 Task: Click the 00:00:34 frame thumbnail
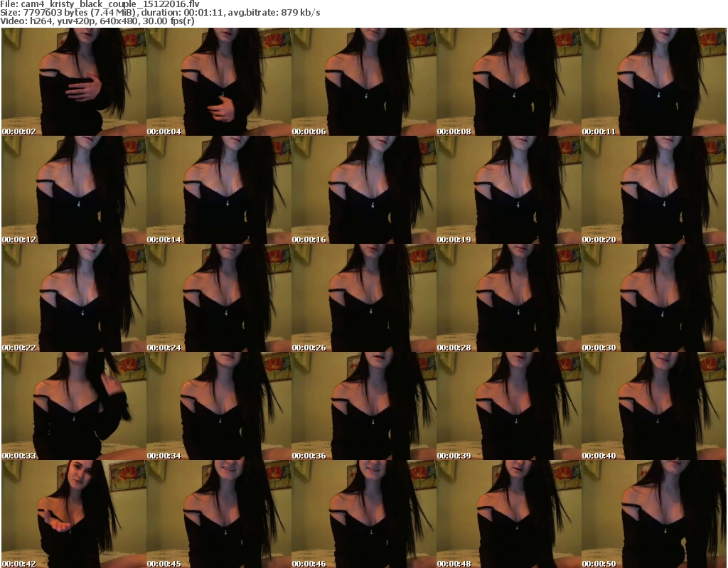219,406
